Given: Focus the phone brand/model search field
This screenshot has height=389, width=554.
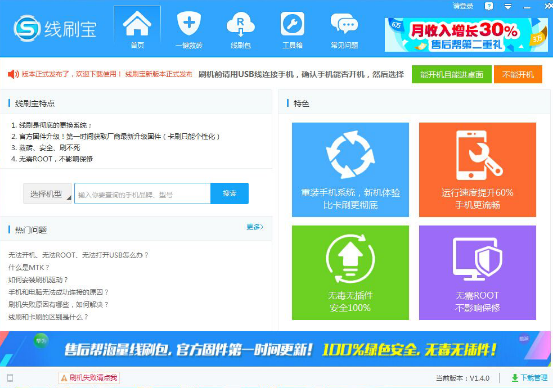Looking at the screenshot, I should [142, 194].
